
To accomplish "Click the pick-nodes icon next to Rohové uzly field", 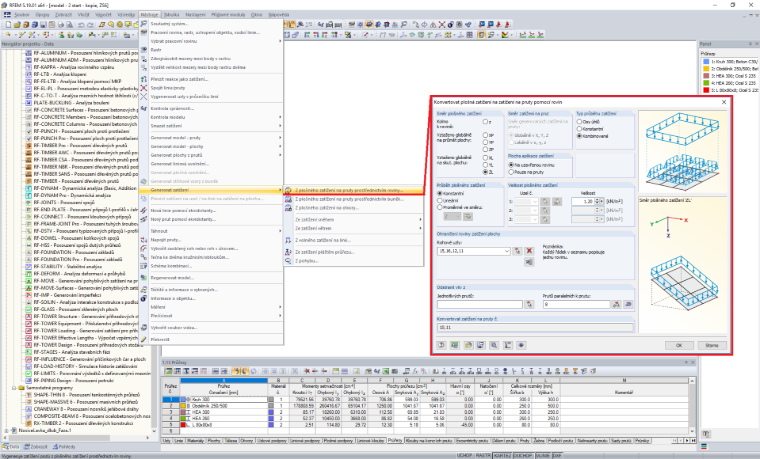I will pyautogui.click(x=518, y=251).
